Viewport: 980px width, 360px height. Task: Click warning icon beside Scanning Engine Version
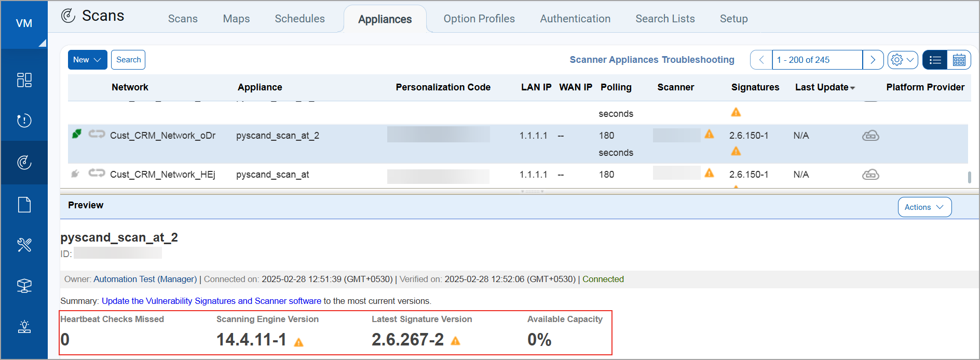pos(298,342)
